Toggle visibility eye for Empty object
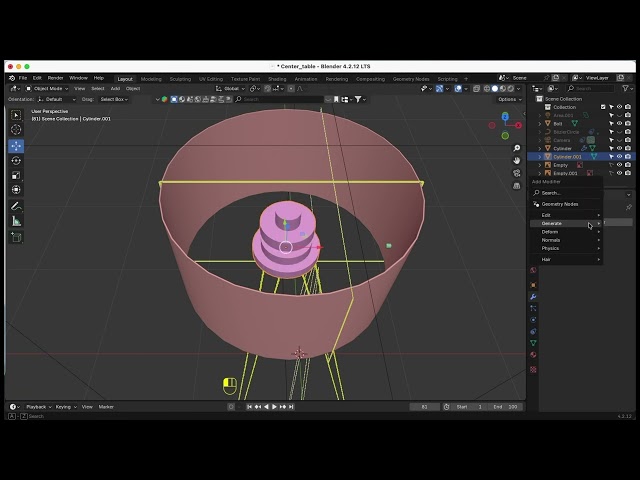The image size is (640, 480). pos(620,165)
